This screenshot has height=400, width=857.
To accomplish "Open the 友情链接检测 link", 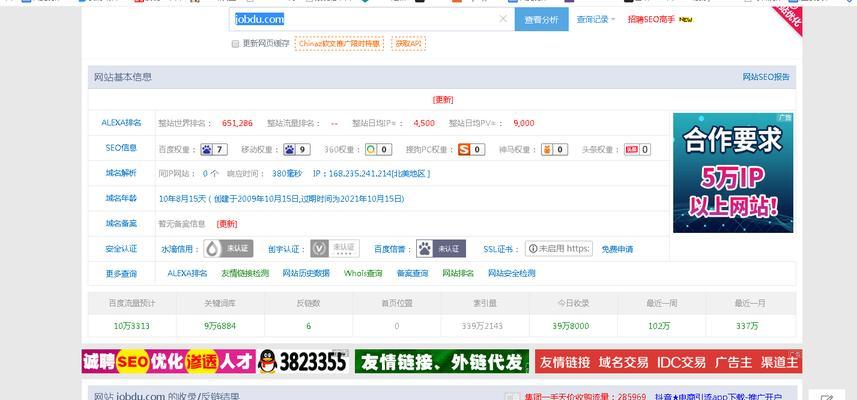I will pos(245,273).
